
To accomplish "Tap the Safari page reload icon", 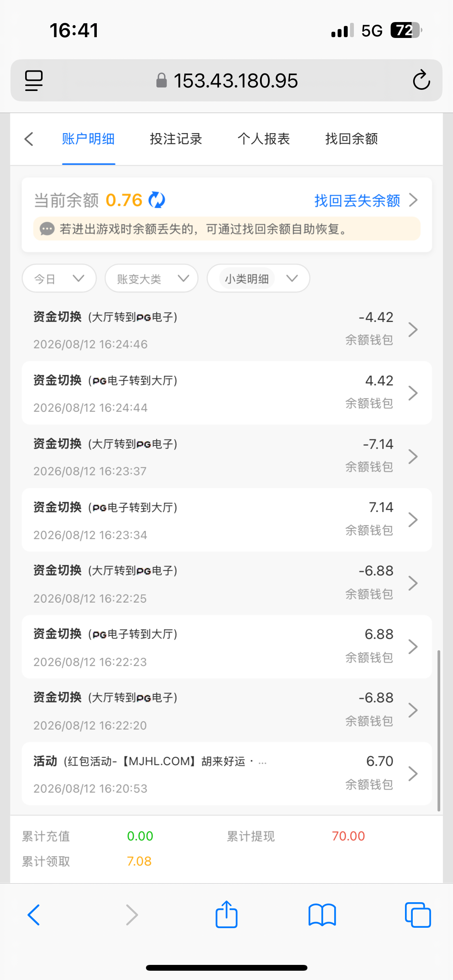I will click(421, 80).
